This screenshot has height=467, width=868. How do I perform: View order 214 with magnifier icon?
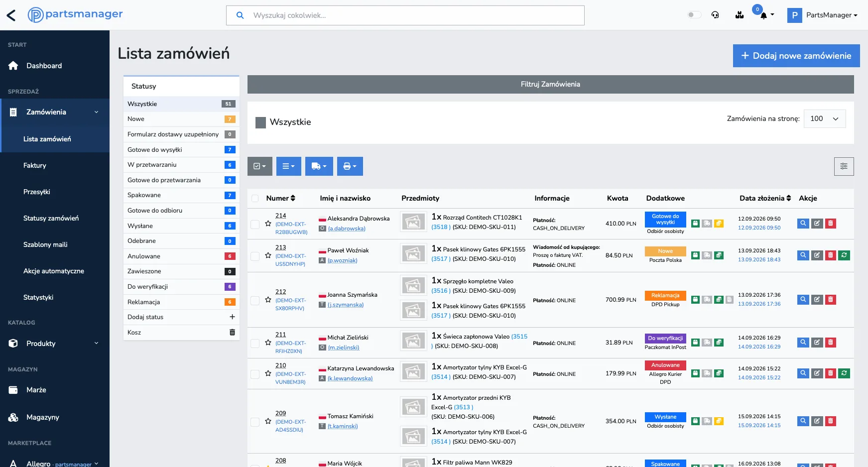click(x=803, y=224)
